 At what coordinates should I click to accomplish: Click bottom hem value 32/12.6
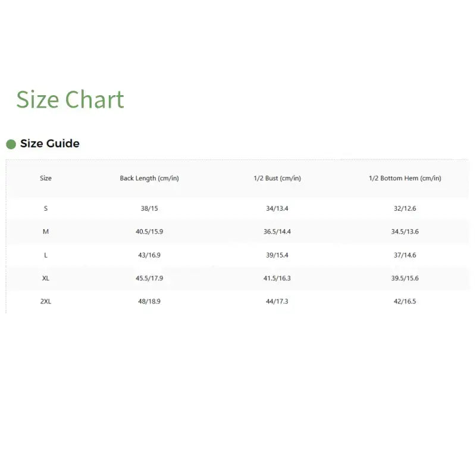405,208
